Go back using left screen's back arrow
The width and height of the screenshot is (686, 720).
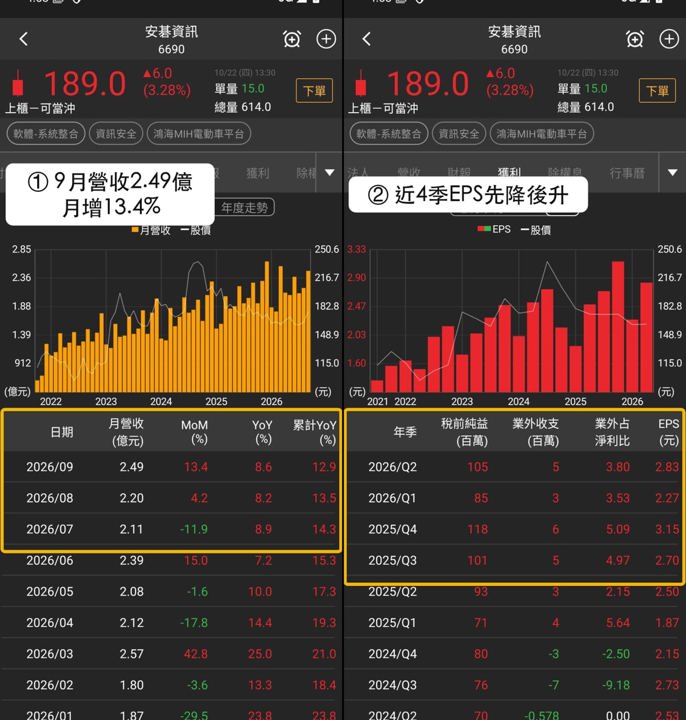pyautogui.click(x=24, y=39)
